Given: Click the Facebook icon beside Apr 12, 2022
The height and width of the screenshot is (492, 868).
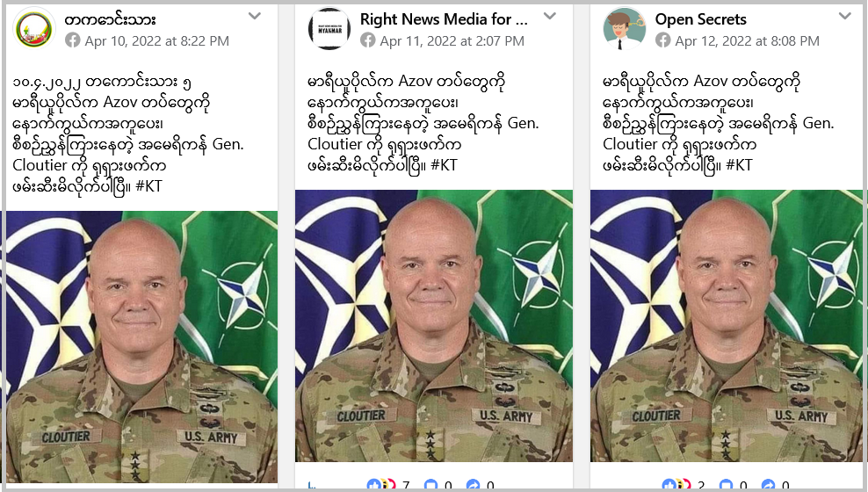Looking at the screenshot, I should [x=662, y=40].
